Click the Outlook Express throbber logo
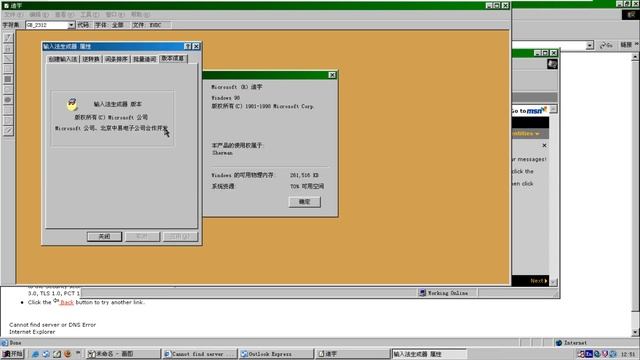This screenshot has width=640, height=360. [x=552, y=64]
